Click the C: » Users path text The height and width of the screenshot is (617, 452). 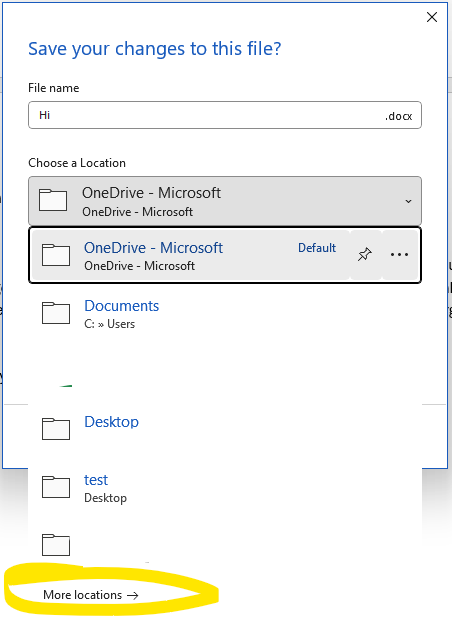tap(109, 324)
